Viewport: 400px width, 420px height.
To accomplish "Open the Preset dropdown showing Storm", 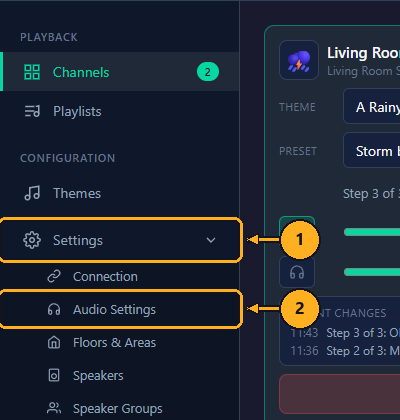I will (x=372, y=150).
